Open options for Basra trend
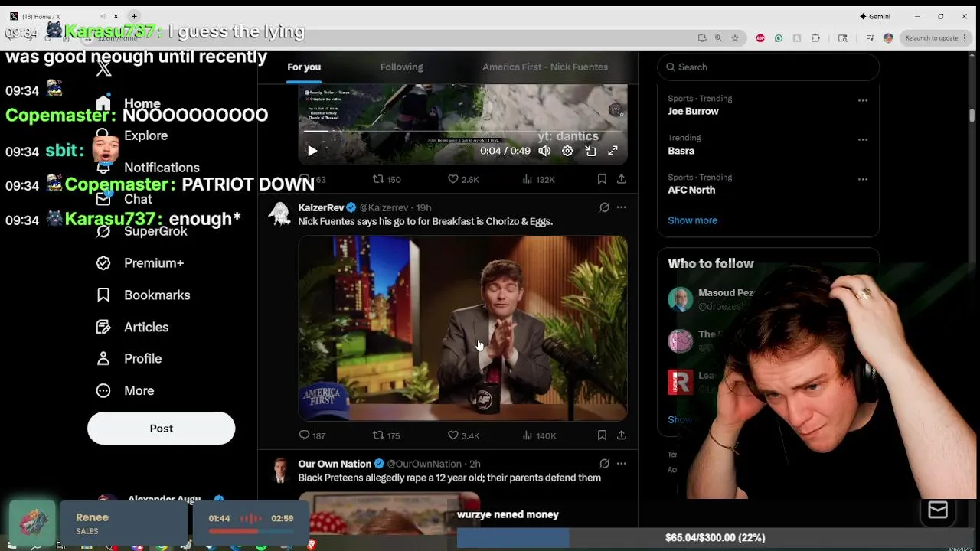The height and width of the screenshot is (551, 980). click(863, 140)
